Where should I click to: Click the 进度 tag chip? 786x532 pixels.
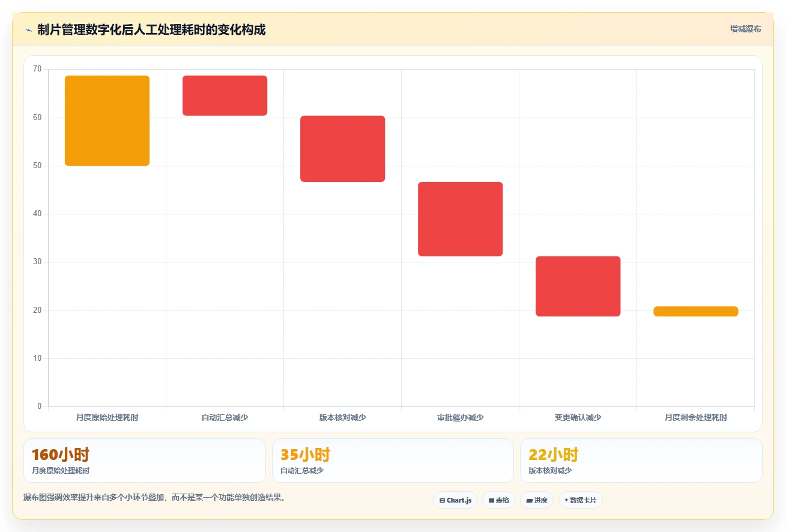(537, 500)
